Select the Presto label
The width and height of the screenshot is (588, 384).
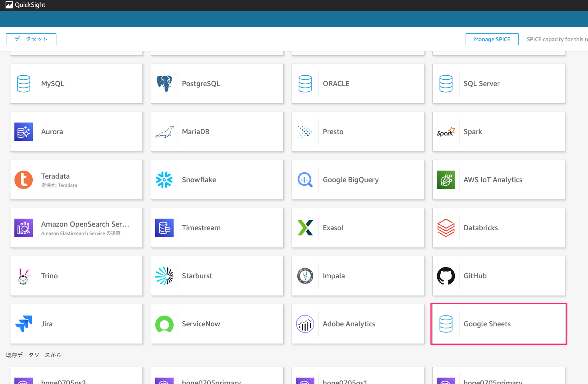click(333, 132)
